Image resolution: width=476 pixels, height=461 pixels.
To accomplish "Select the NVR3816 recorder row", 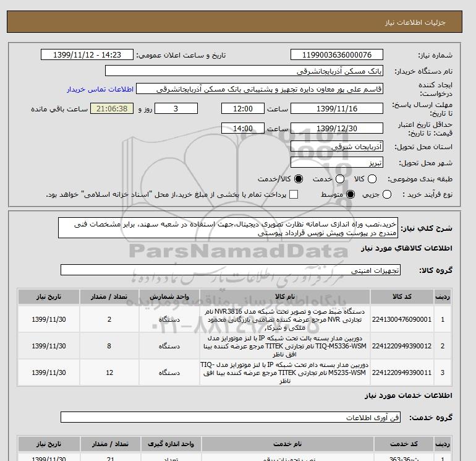I will coord(234,319).
